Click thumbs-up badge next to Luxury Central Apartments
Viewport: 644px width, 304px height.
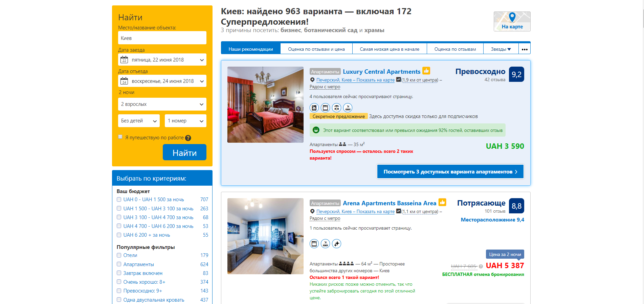click(x=426, y=71)
